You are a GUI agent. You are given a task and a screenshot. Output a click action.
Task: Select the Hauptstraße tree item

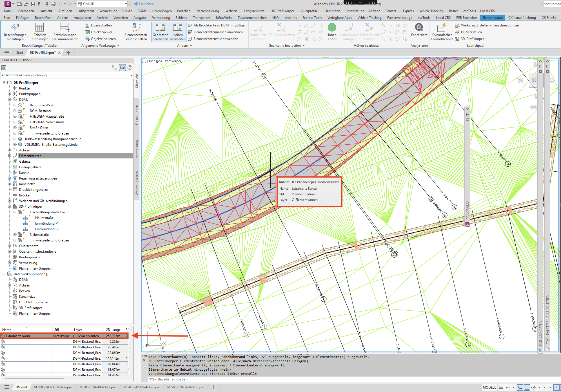[x=44, y=218]
